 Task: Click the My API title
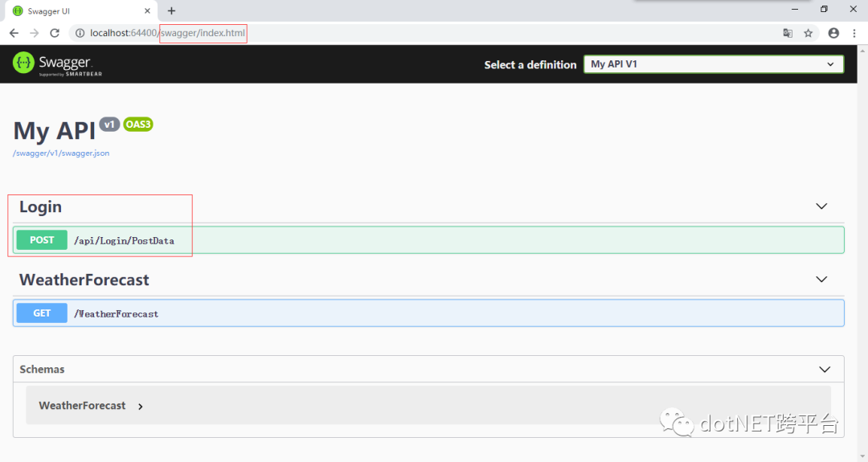(55, 131)
